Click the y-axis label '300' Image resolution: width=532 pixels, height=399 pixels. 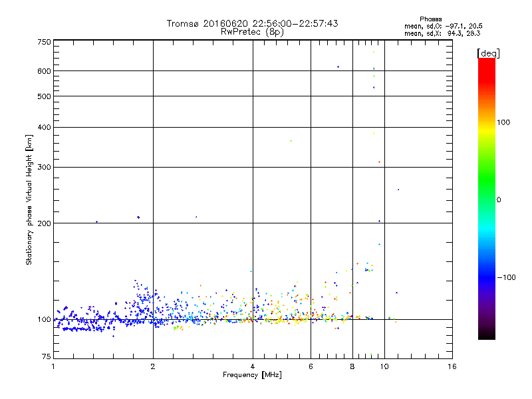(x=44, y=167)
